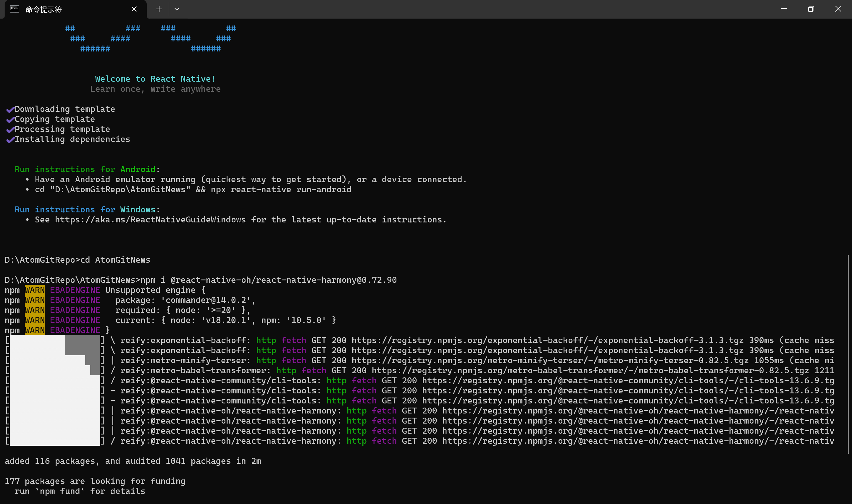Image resolution: width=852 pixels, height=504 pixels.
Task: Minimize the terminal window
Action: click(784, 9)
